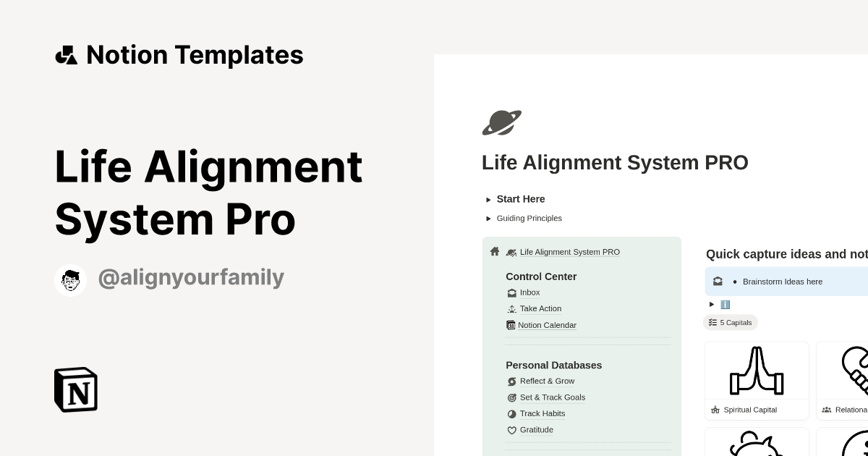This screenshot has height=456, width=868.
Task: Click the blue info icon below the callout
Action: (x=726, y=304)
